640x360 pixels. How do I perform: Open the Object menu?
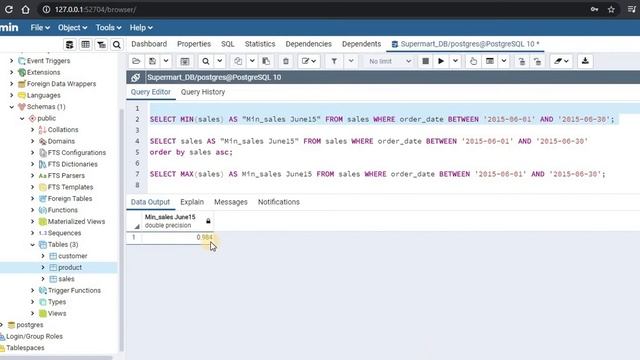(72, 28)
